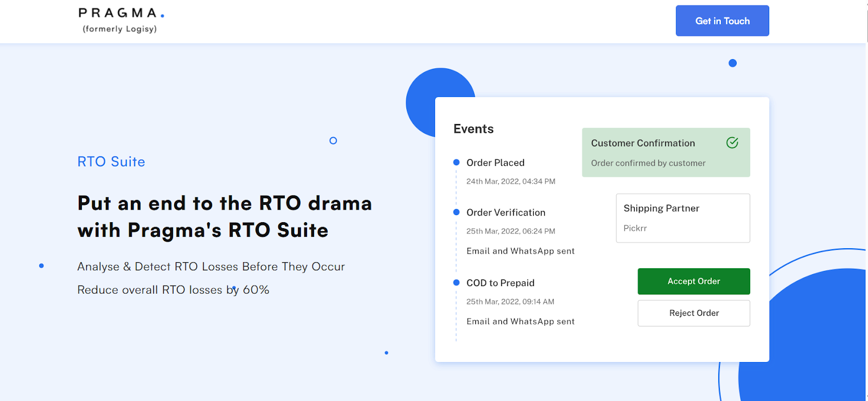The height and width of the screenshot is (401, 868).
Task: Click the 'Events' heading
Action: [474, 129]
